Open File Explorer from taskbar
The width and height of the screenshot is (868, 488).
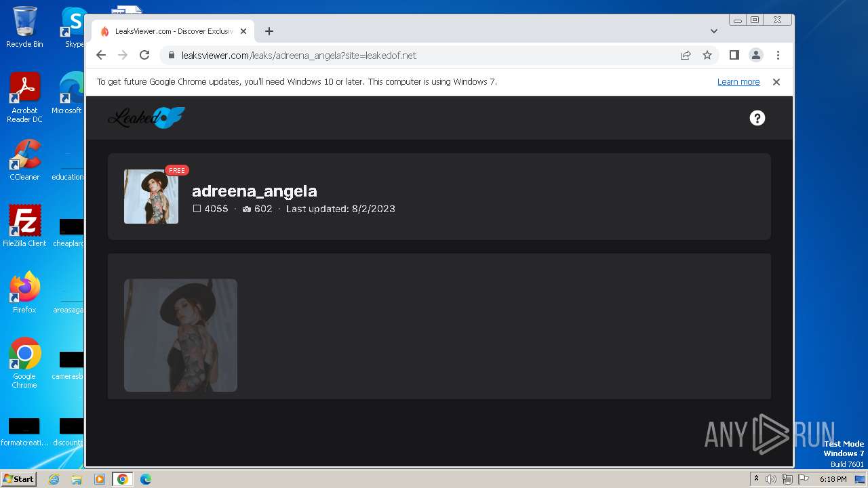tap(77, 479)
